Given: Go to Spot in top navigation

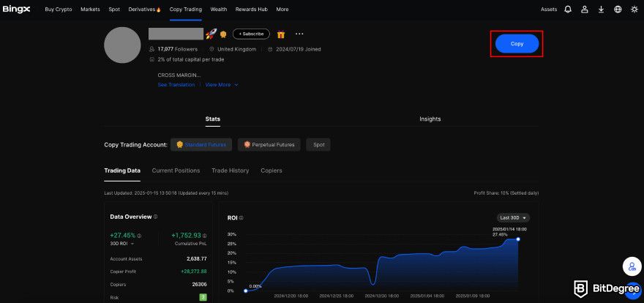Looking at the screenshot, I should [114, 9].
